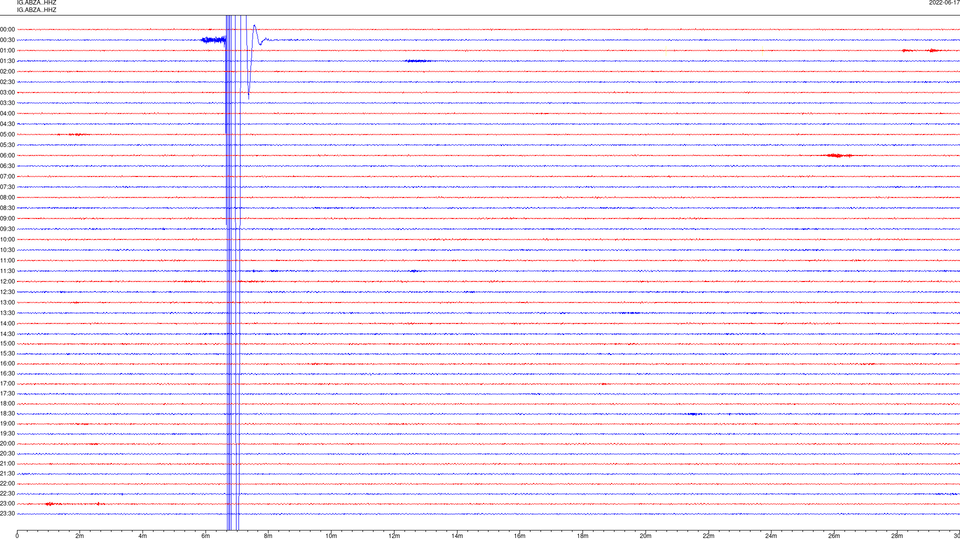The width and height of the screenshot is (960, 540).
Task: Click the 12:00 trace label
Action: pos(7,281)
